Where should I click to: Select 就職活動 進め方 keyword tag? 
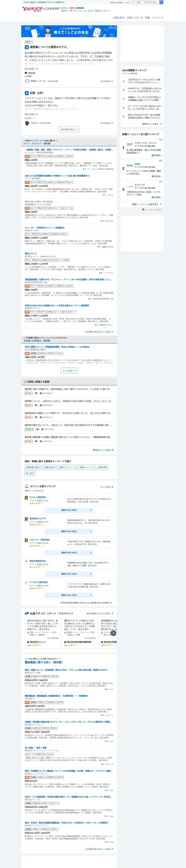click(33, 467)
